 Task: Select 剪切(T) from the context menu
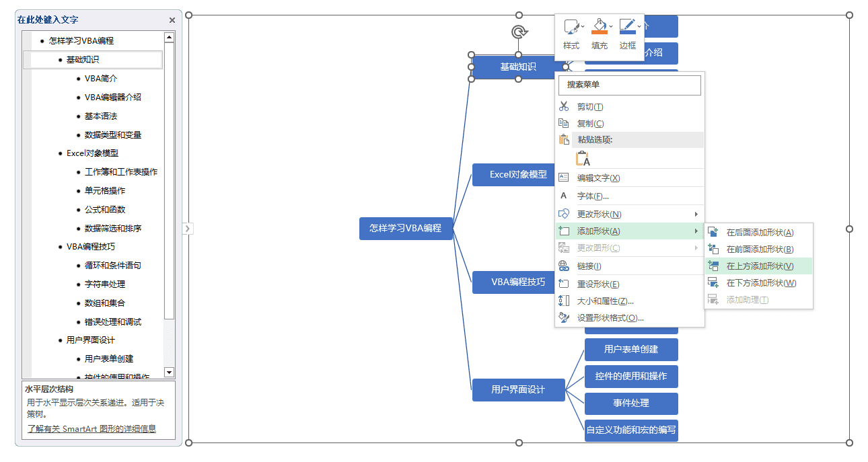point(630,106)
